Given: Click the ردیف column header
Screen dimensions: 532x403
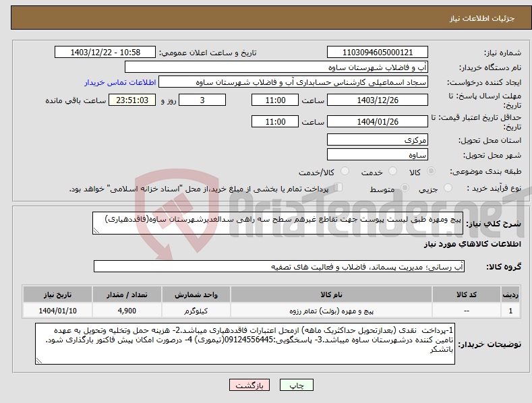Looking at the screenshot, I should tap(510, 294).
